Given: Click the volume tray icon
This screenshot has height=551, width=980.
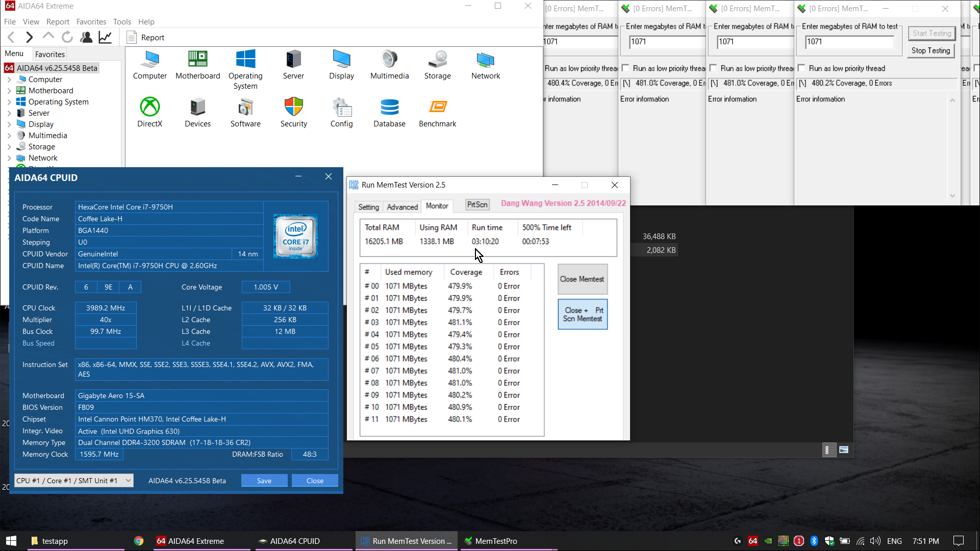Looking at the screenshot, I should [x=875, y=541].
